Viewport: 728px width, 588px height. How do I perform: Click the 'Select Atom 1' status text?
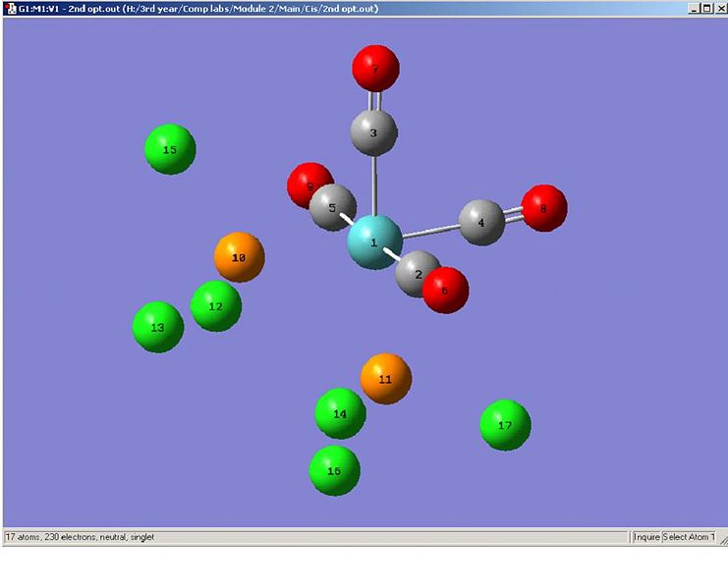[x=689, y=537]
